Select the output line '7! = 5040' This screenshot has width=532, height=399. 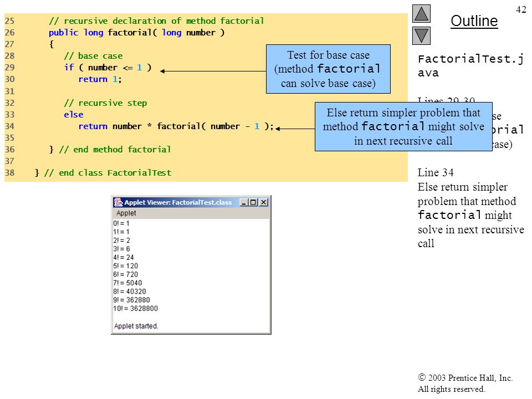(x=127, y=283)
